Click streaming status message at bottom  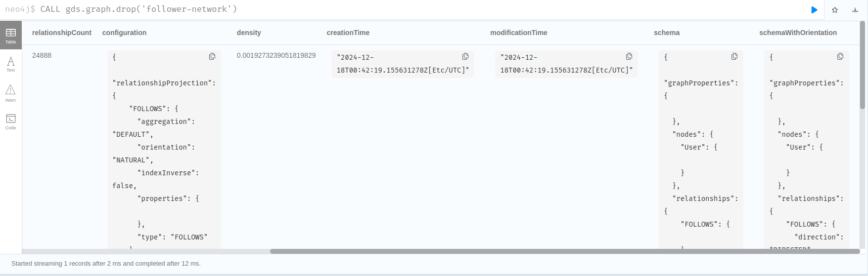[106, 264]
